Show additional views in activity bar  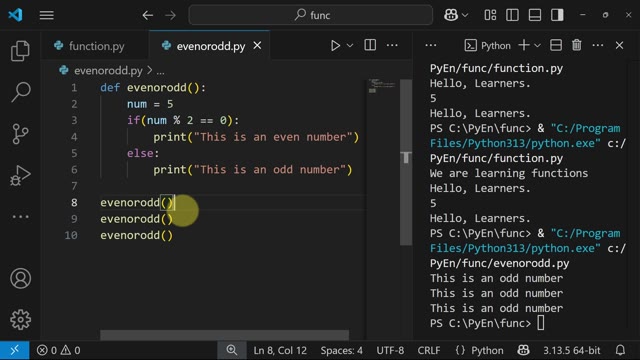click(x=20, y=217)
